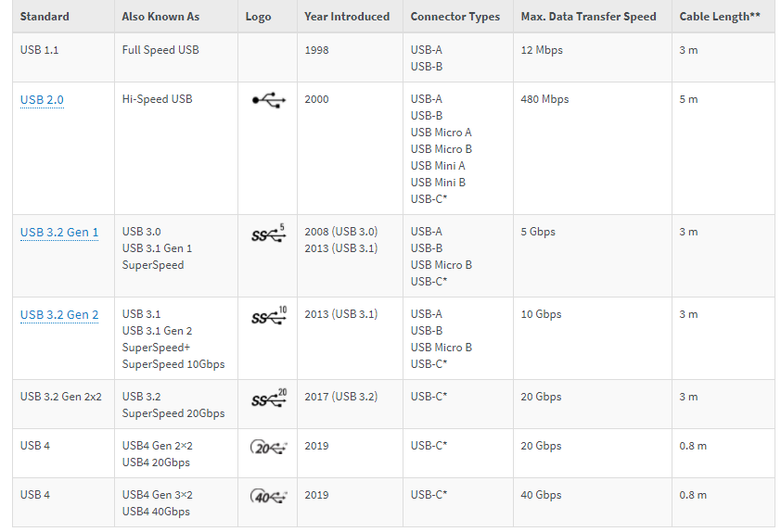Click the USB4 40 Gbps logo
Viewport: 781px width, 532px height.
point(268,496)
